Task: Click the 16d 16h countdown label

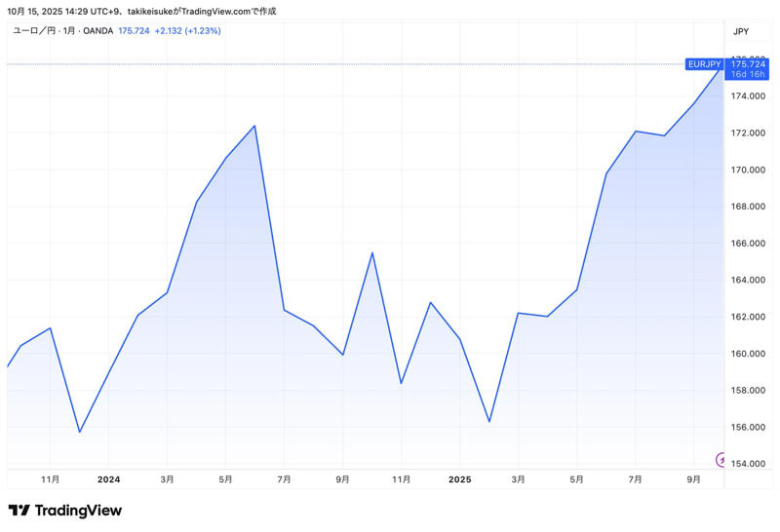Action: point(748,75)
